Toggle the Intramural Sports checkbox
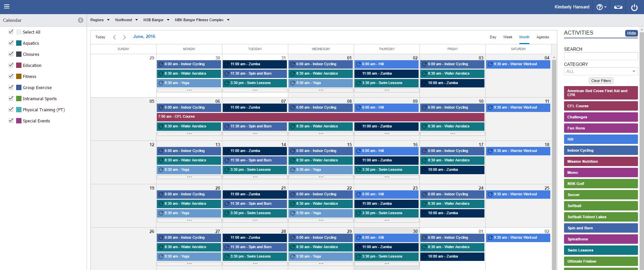This screenshot has height=270, width=644. pos(11,99)
